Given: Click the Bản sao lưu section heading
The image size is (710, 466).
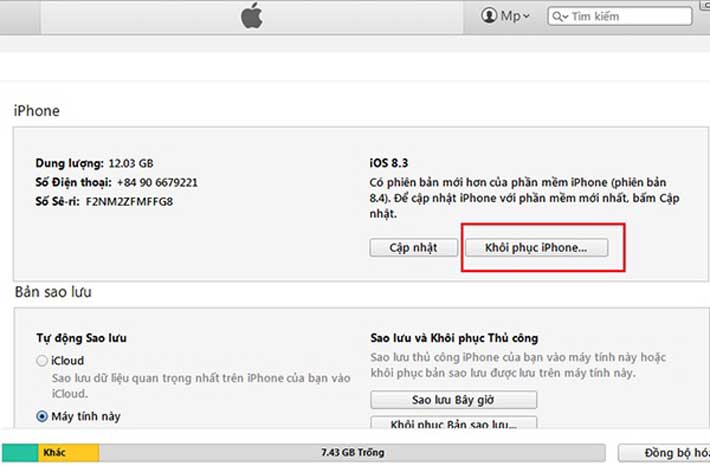Looking at the screenshot, I should (53, 292).
